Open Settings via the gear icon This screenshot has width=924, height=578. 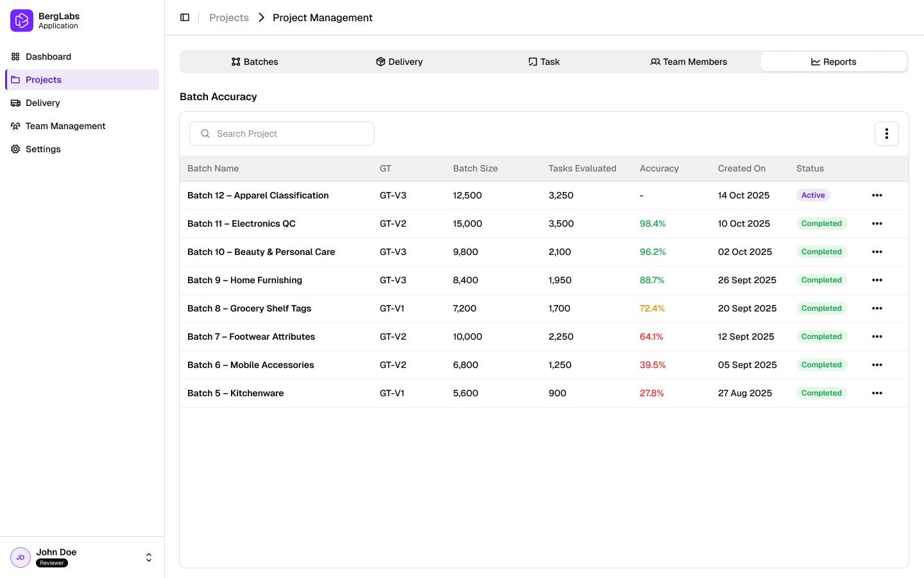pyautogui.click(x=15, y=149)
